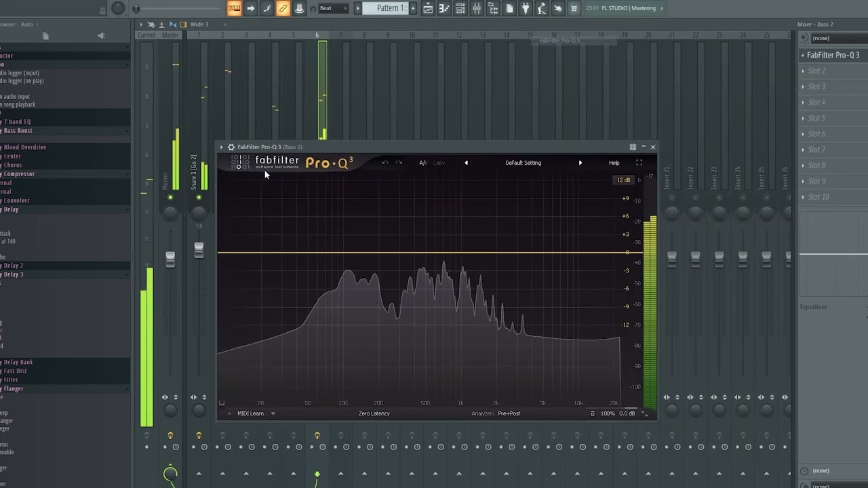This screenshot has height=488, width=868.
Task: Click the shopping cart icon
Action: [574, 8]
